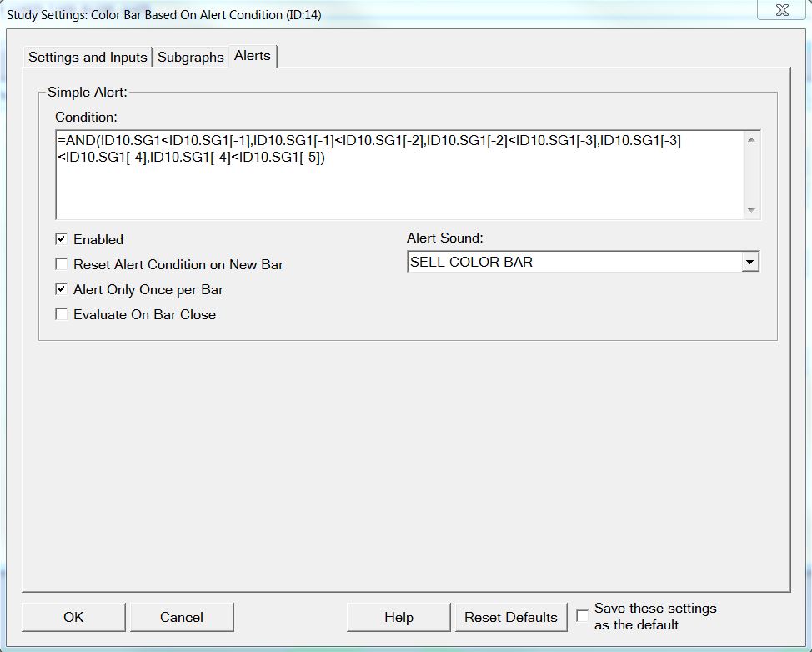Click the Study Settings window title

[163, 14]
